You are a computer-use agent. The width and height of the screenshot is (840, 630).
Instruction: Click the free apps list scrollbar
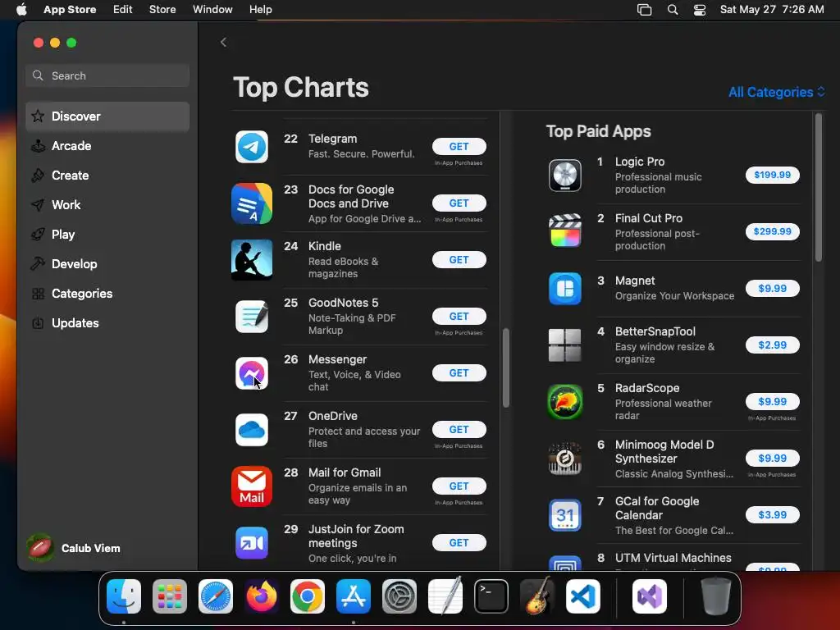click(x=505, y=367)
